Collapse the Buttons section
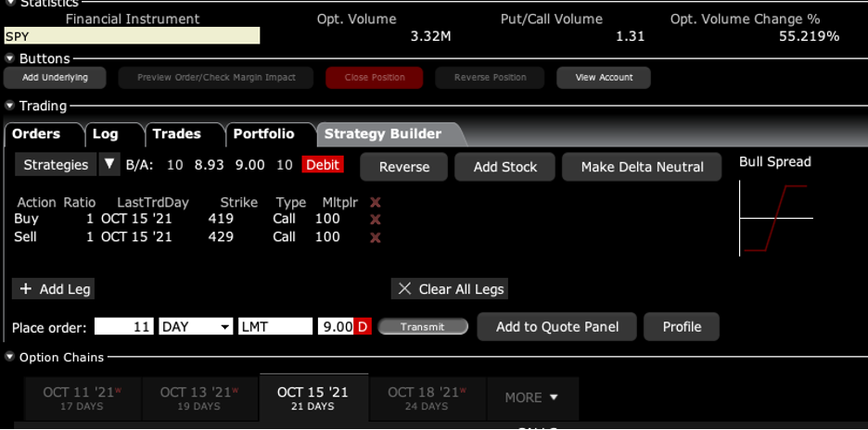This screenshot has width=868, height=430. click(10, 58)
